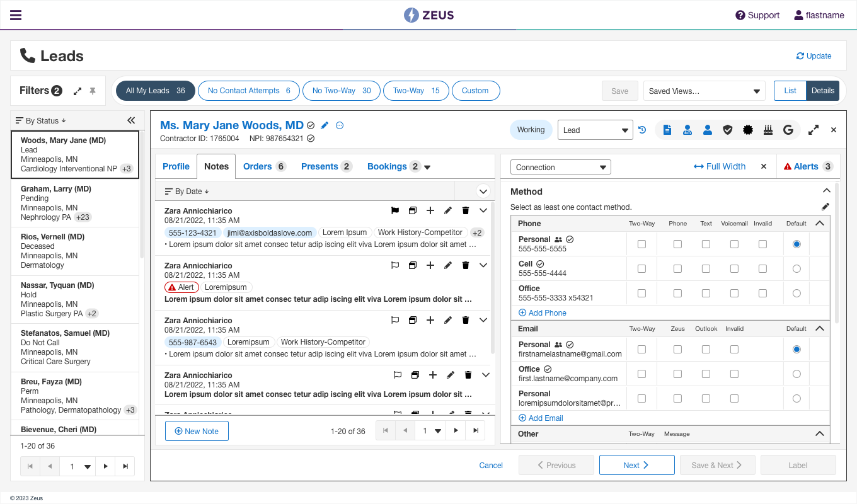Expand the Filters panel using arrows icon
Image resolution: width=857 pixels, height=504 pixels.
[x=78, y=91]
